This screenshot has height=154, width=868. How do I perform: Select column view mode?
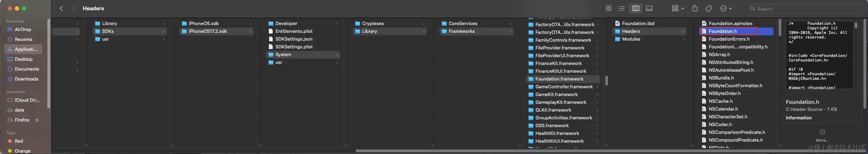636,8
